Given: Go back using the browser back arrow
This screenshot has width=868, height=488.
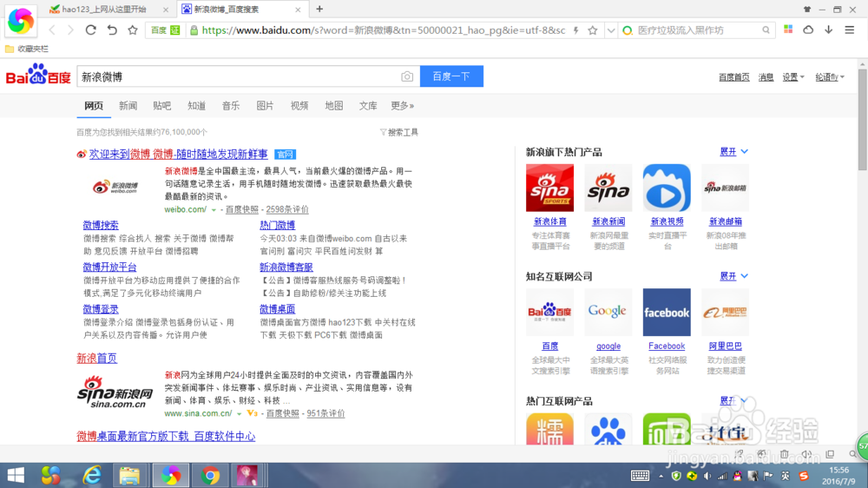Looking at the screenshot, I should coord(52,30).
